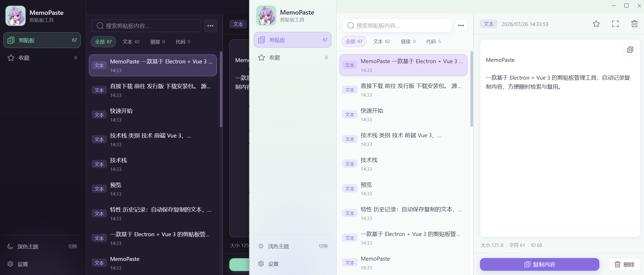Toggle 浅色主题 theme switch in light window
The width and height of the screenshot is (644, 275).
click(293, 246)
